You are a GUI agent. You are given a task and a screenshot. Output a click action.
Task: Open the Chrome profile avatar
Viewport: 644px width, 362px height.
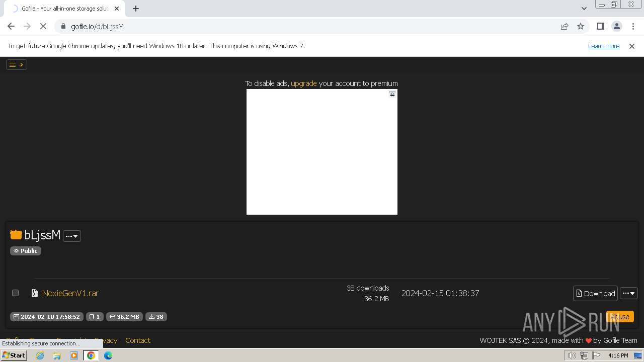[616, 26]
